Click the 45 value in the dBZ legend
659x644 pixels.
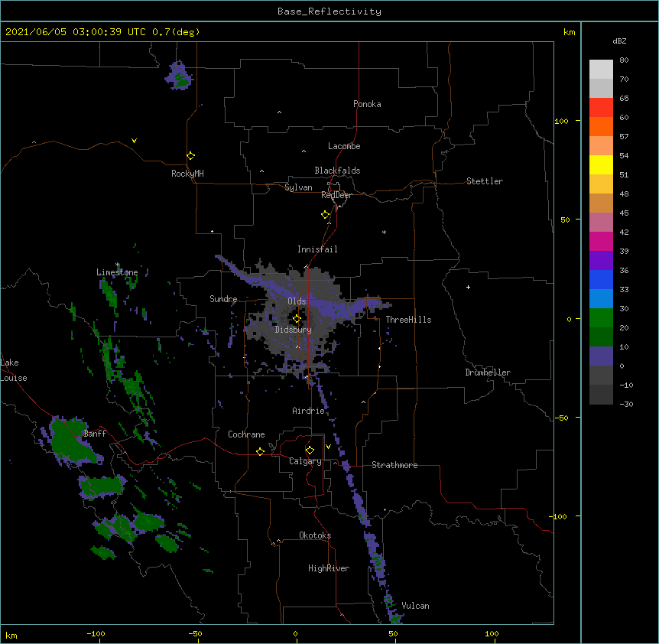pyautogui.click(x=624, y=213)
